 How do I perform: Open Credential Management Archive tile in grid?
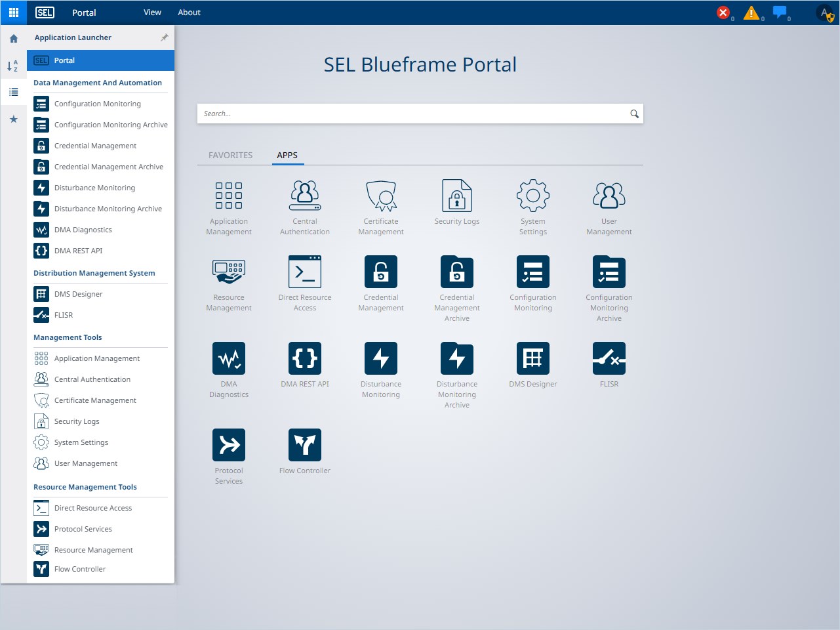[x=457, y=289]
